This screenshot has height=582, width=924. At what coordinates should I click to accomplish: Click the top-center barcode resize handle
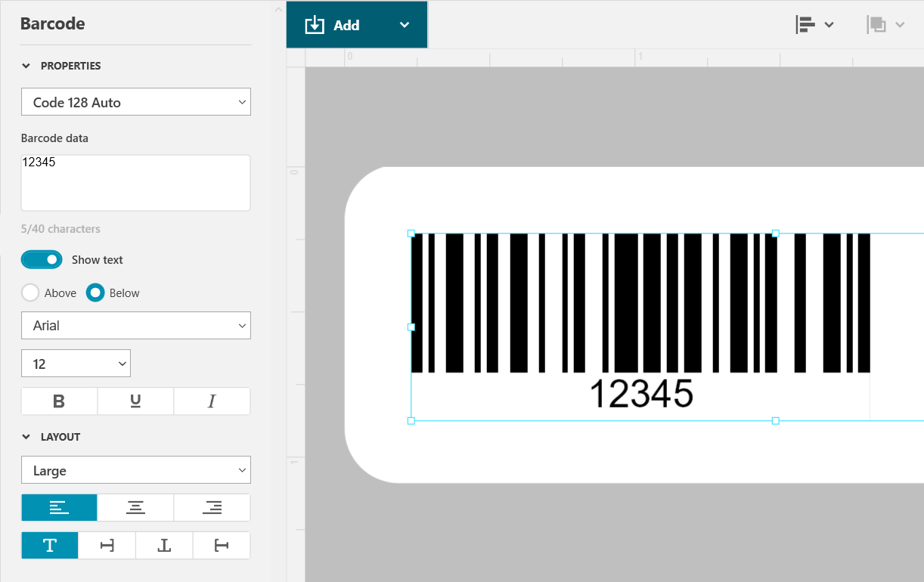(x=775, y=234)
